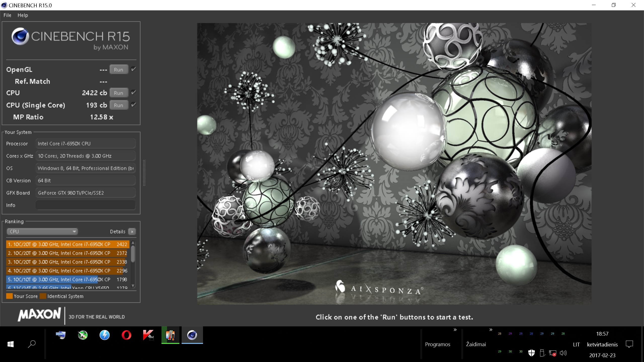Select ranking entry 3 with score 2338
644x362 pixels.
click(x=68, y=262)
